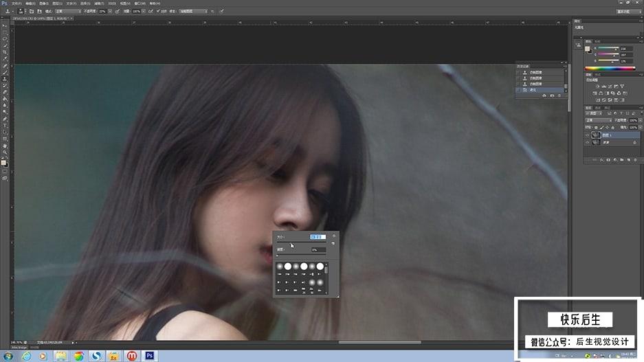The image size is (644, 362).
Task: Select the Horizontal Type tool in toolbox
Action: [x=5, y=125]
